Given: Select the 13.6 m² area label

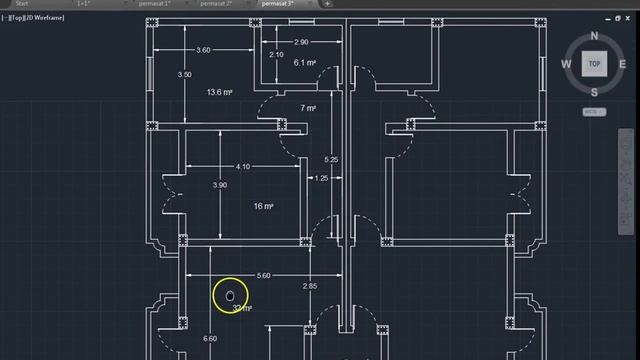Looking at the screenshot, I should tap(220, 92).
